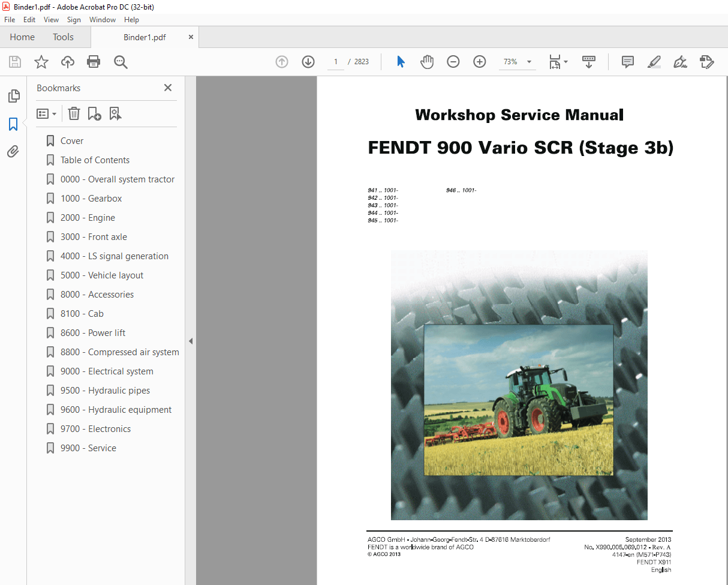This screenshot has width=728, height=585.
Task: Click the zoom out minus icon
Action: click(x=453, y=61)
